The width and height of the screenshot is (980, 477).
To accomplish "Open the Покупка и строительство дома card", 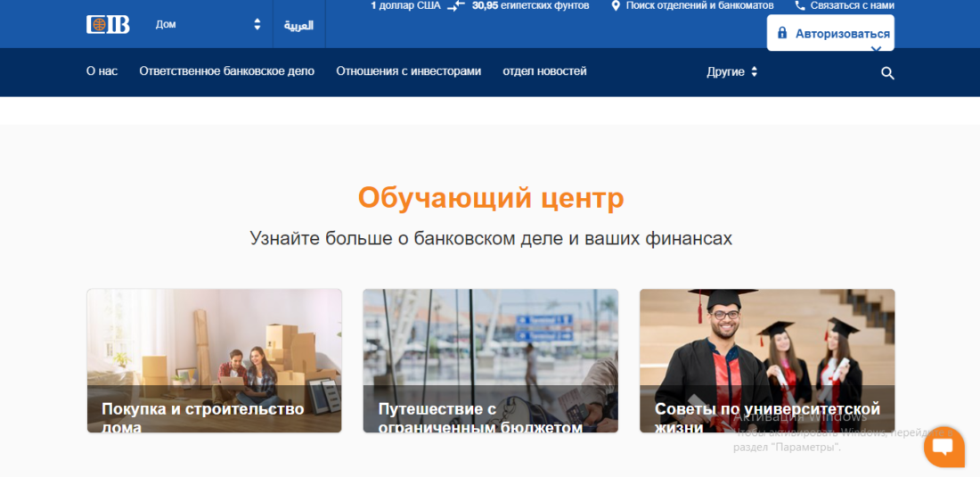I will (214, 360).
